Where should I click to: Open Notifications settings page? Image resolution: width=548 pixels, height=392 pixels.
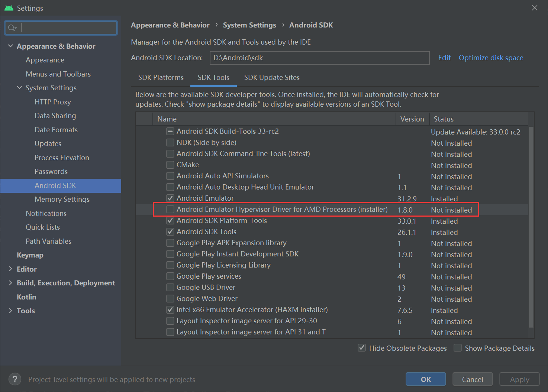(x=46, y=213)
